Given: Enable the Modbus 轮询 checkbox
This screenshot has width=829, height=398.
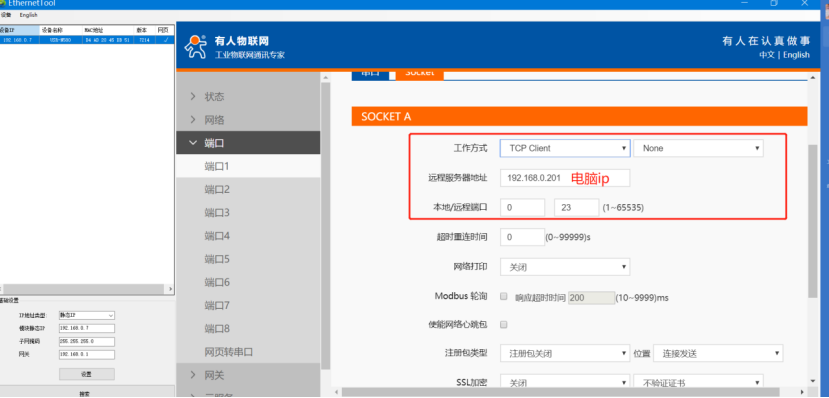Looking at the screenshot, I should (x=503, y=297).
